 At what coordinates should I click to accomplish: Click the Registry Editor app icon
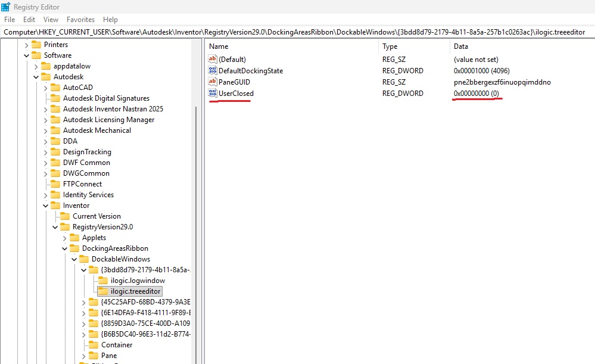(6, 7)
